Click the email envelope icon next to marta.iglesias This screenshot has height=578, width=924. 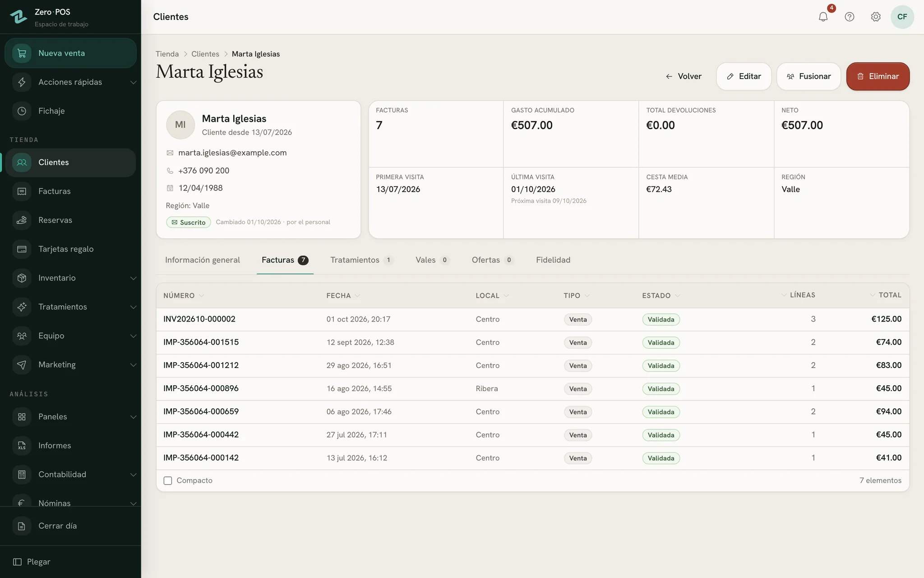tap(170, 153)
